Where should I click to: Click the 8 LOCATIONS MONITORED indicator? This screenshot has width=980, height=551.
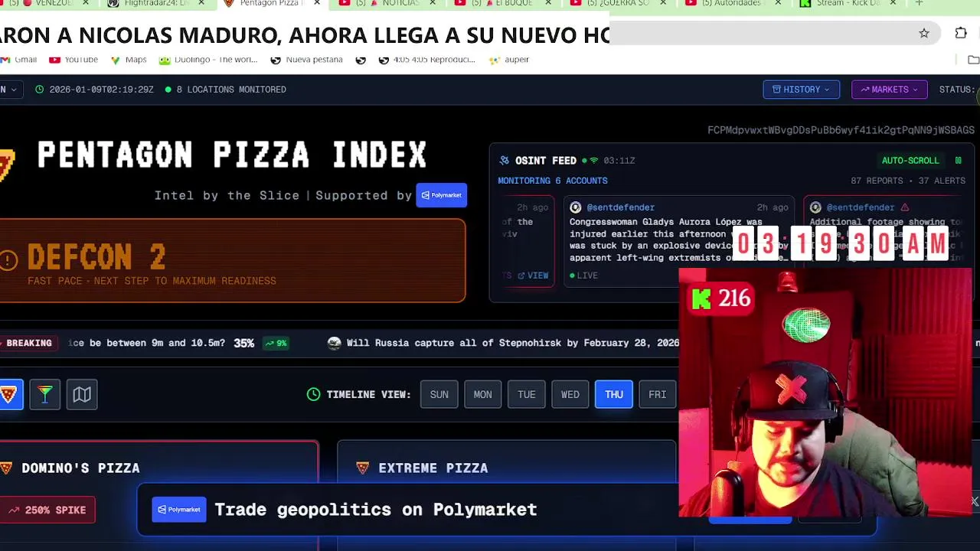coord(226,90)
